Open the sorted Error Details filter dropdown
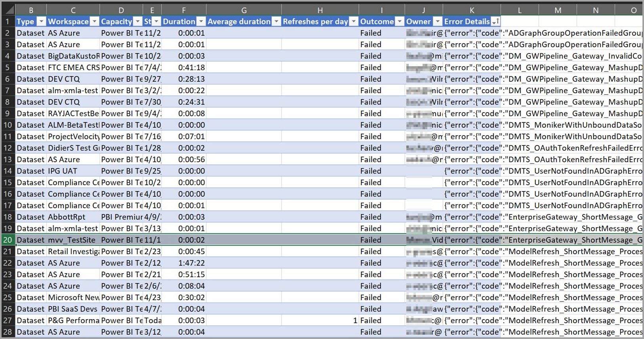The image size is (644, 339). (495, 21)
